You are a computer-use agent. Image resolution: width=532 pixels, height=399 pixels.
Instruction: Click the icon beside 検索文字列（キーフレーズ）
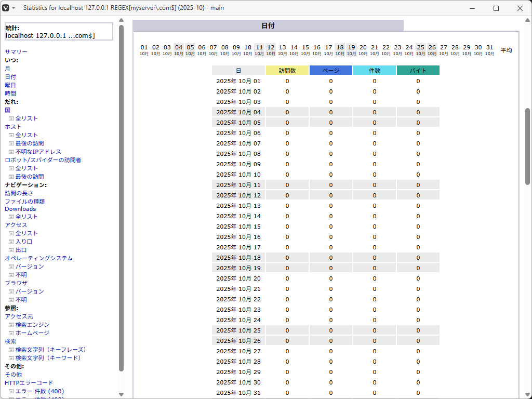pyautogui.click(x=11, y=350)
